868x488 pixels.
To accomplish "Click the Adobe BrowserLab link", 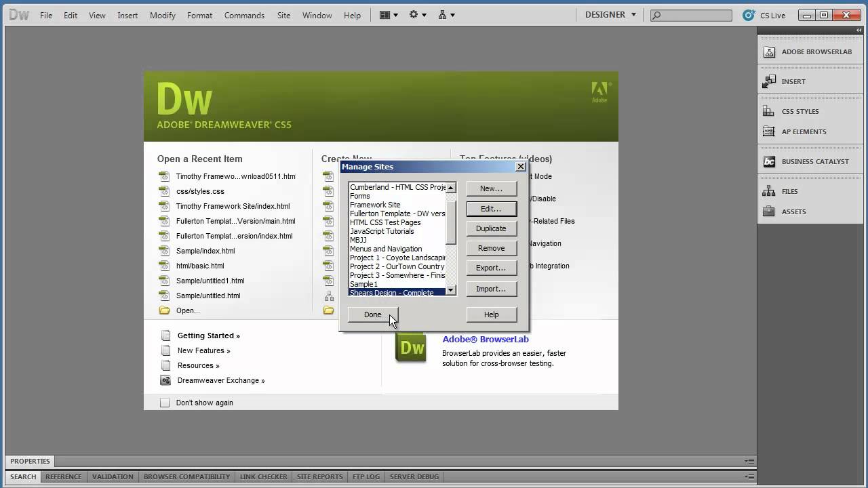I will (485, 339).
